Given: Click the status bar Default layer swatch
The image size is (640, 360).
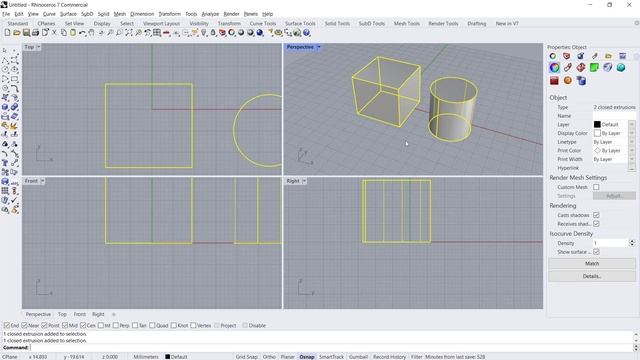Looking at the screenshot, I should (x=167, y=357).
